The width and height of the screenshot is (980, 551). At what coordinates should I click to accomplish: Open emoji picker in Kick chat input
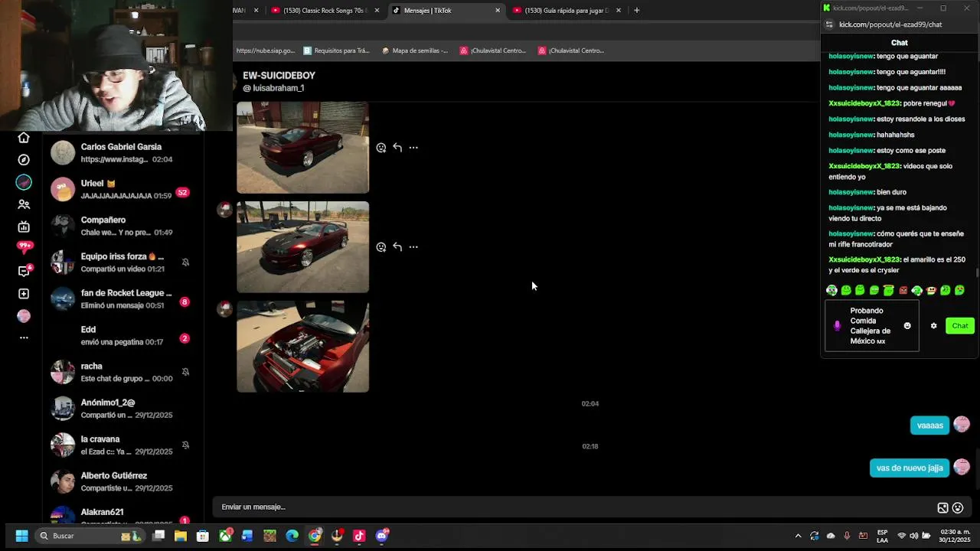pos(907,326)
